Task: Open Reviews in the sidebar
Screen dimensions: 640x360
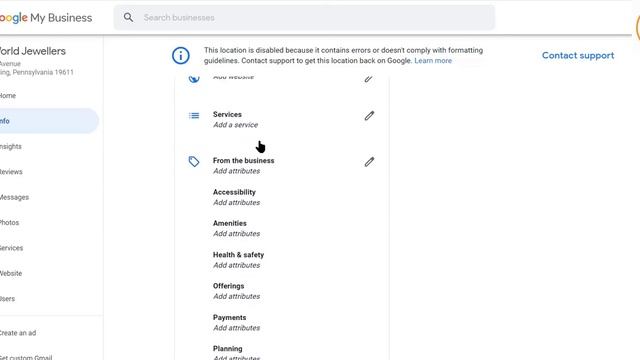Action: (x=11, y=172)
